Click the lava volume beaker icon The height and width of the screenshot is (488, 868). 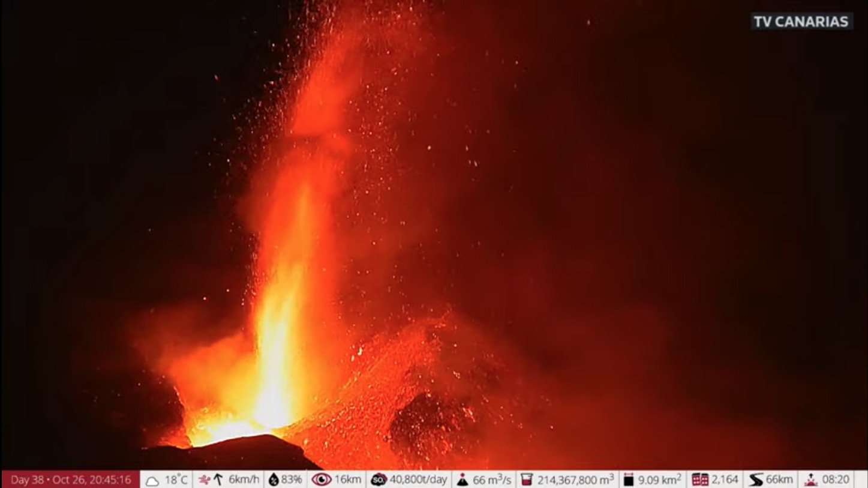(527, 480)
